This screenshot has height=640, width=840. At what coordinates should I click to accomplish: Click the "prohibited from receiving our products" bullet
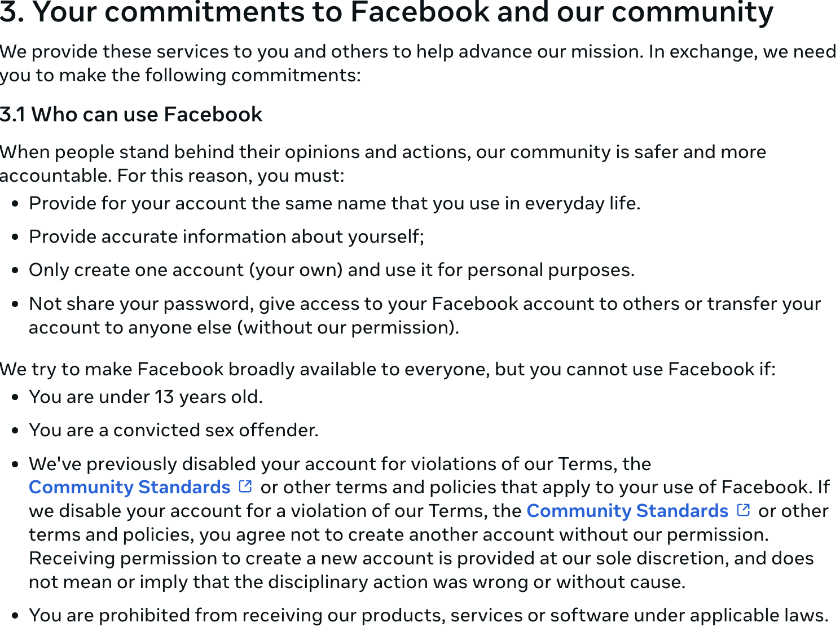[x=429, y=615]
